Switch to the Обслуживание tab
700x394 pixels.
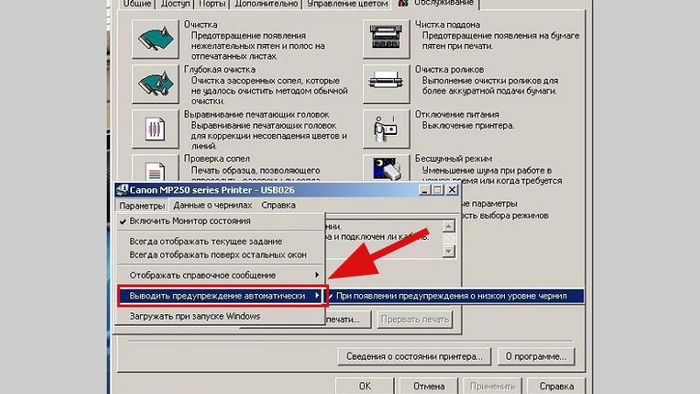click(436, 4)
